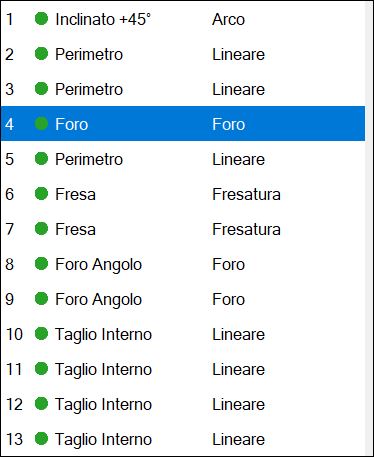Viewport: 374px width, 457px height.
Task: Select Perimetro in row 5
Action: tap(89, 159)
